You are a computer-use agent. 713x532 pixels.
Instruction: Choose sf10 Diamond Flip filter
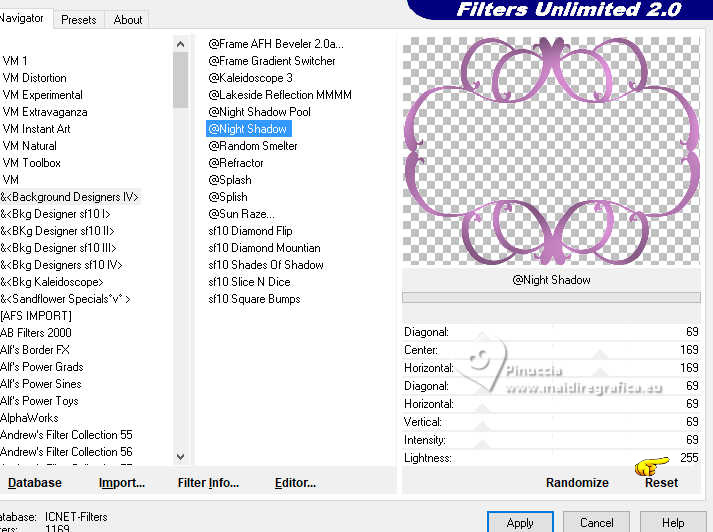pyautogui.click(x=250, y=231)
